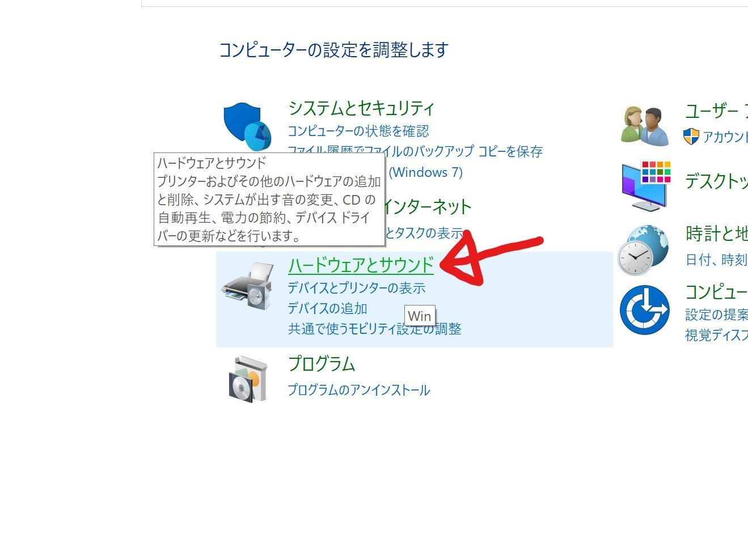Open デバイスとプリンターの表示 link
This screenshot has width=748, height=560.
[x=356, y=288]
